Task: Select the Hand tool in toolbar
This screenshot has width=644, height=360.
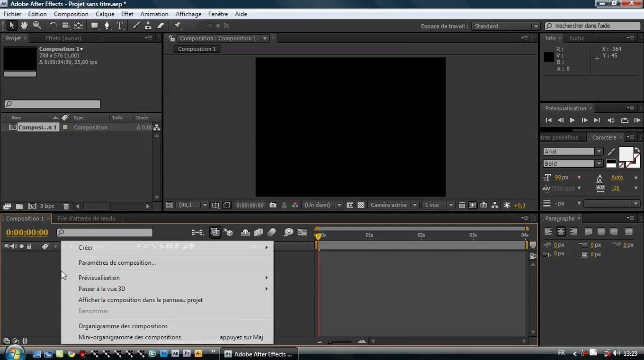Action: point(24,26)
